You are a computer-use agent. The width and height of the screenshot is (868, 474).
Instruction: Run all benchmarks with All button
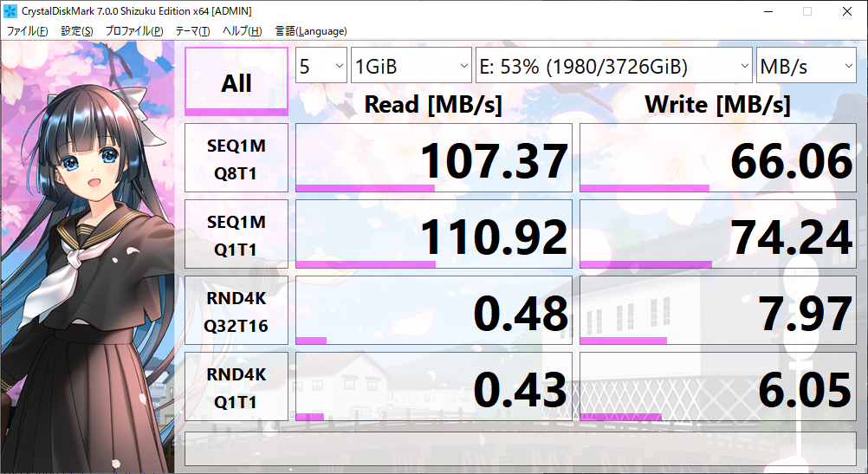click(x=236, y=81)
